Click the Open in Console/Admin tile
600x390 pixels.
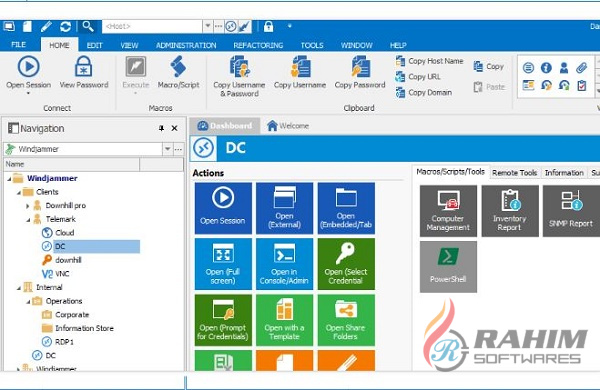click(284, 264)
